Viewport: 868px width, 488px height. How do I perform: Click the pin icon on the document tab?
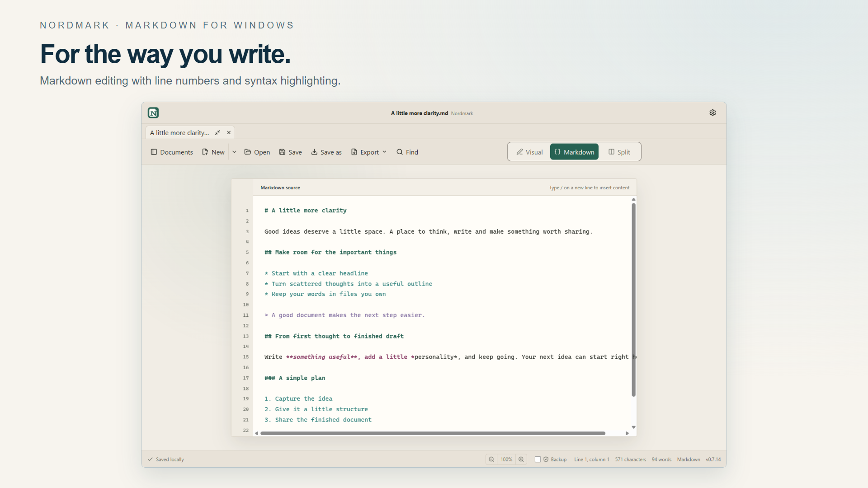coord(217,133)
